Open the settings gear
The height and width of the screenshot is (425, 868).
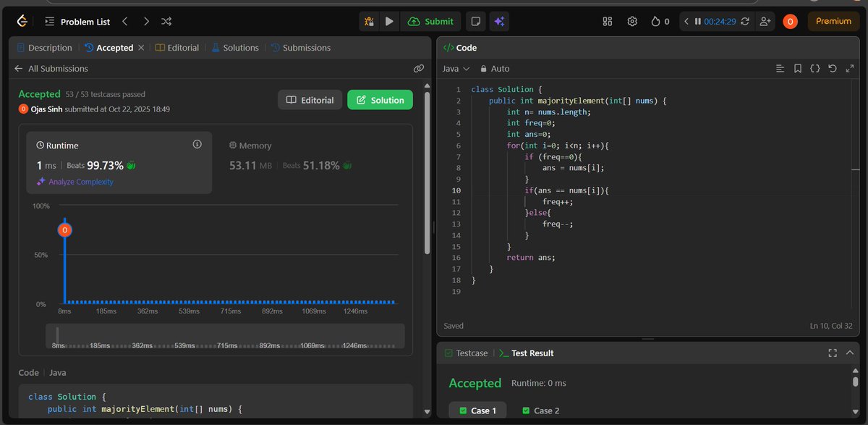coord(632,22)
